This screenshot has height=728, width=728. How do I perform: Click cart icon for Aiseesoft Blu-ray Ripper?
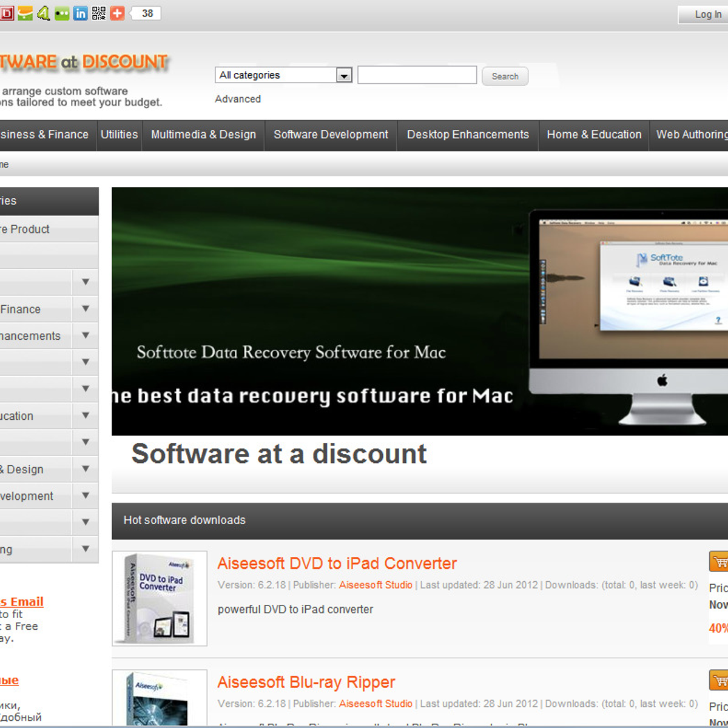pyautogui.click(x=719, y=681)
